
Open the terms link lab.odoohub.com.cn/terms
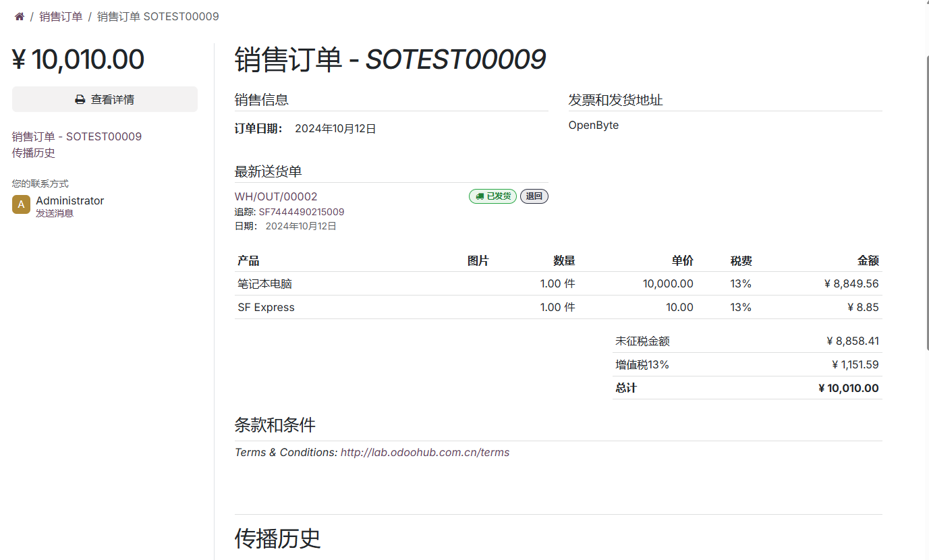(x=425, y=452)
